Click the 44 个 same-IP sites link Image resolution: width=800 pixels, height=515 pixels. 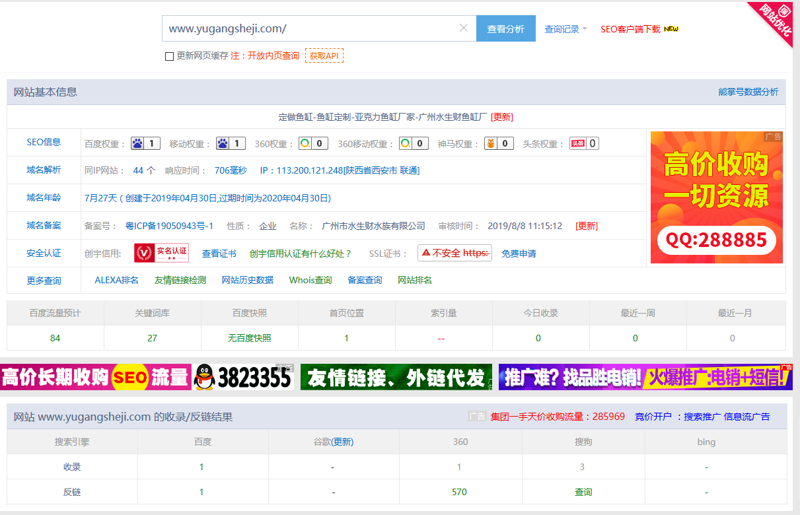pyautogui.click(x=144, y=170)
